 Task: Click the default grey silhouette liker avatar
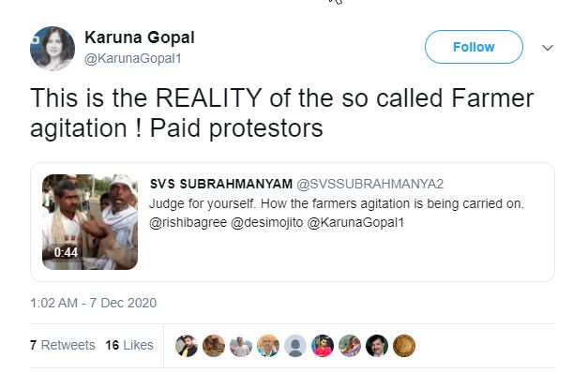coord(295,346)
